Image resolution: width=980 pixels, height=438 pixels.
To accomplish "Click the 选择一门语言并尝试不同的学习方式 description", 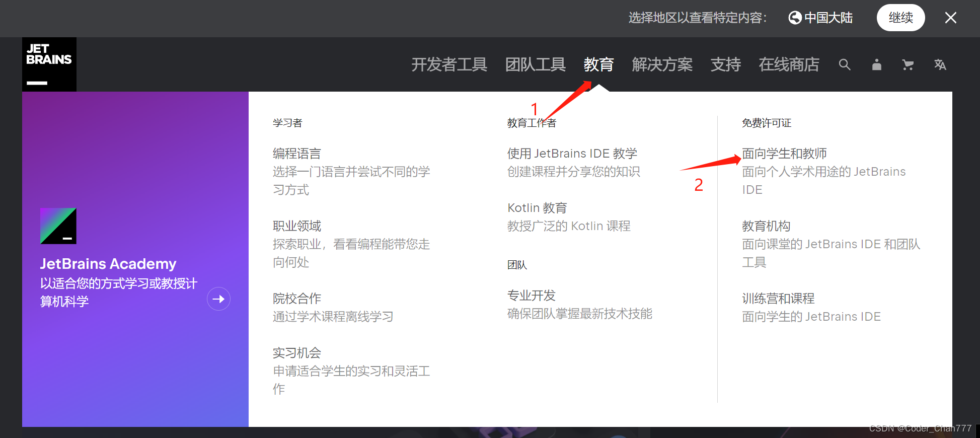I will click(351, 181).
